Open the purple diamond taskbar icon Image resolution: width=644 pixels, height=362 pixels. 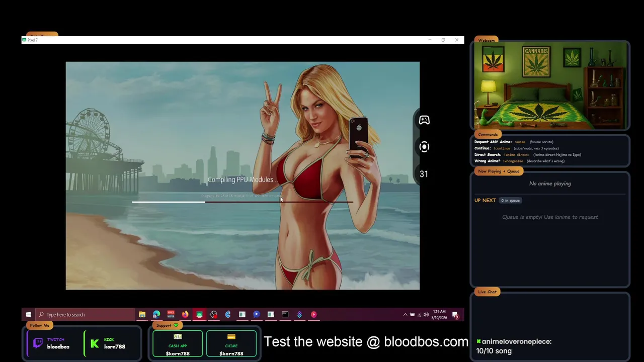click(x=299, y=315)
